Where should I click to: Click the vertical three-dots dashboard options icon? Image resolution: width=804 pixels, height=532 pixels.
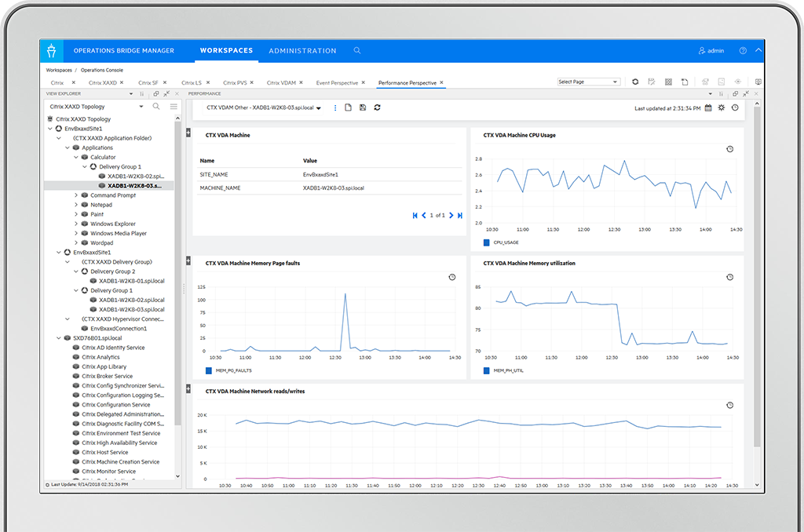pos(334,108)
